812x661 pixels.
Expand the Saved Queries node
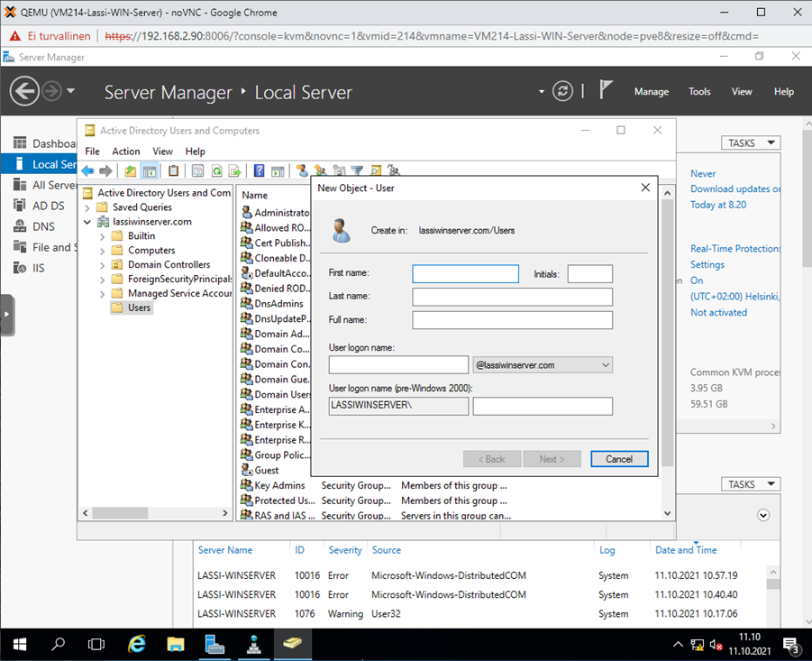point(87,207)
